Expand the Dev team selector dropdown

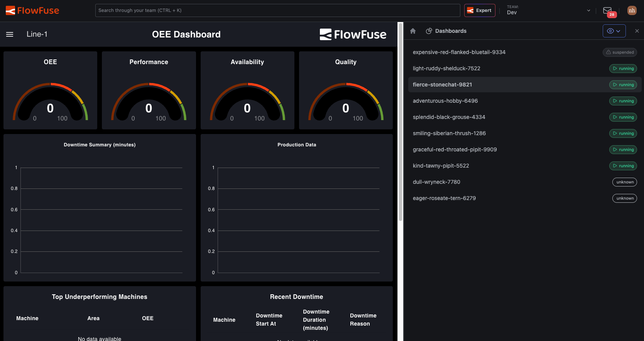tap(548, 10)
